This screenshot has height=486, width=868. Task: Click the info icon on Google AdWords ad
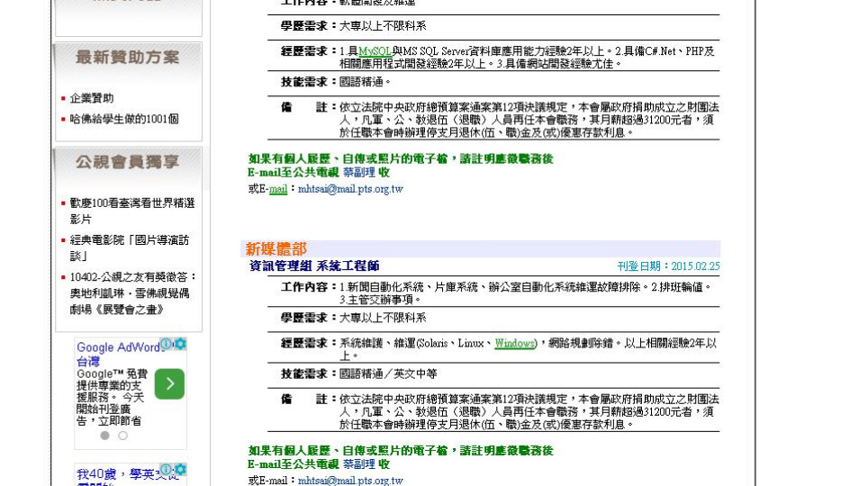coord(167,344)
